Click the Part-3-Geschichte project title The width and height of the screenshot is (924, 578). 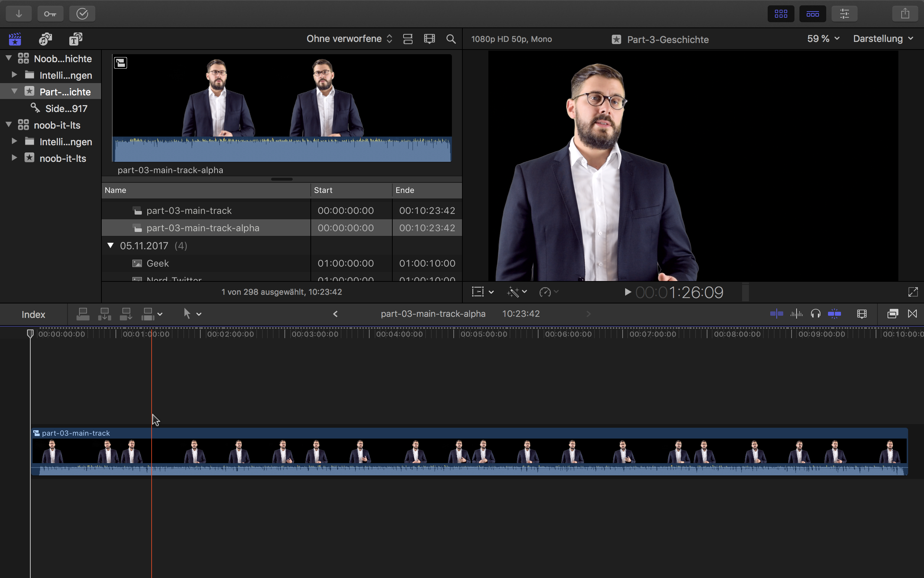tap(667, 40)
